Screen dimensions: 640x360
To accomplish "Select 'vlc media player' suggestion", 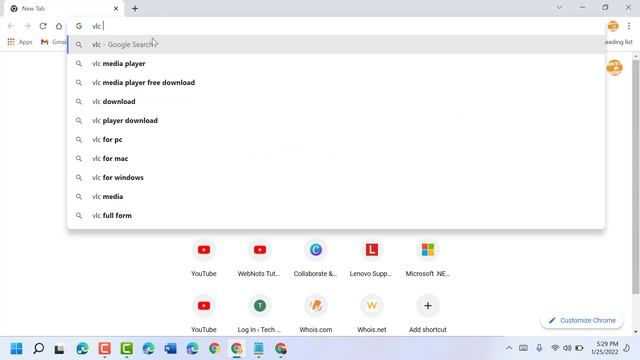I will [336, 64].
